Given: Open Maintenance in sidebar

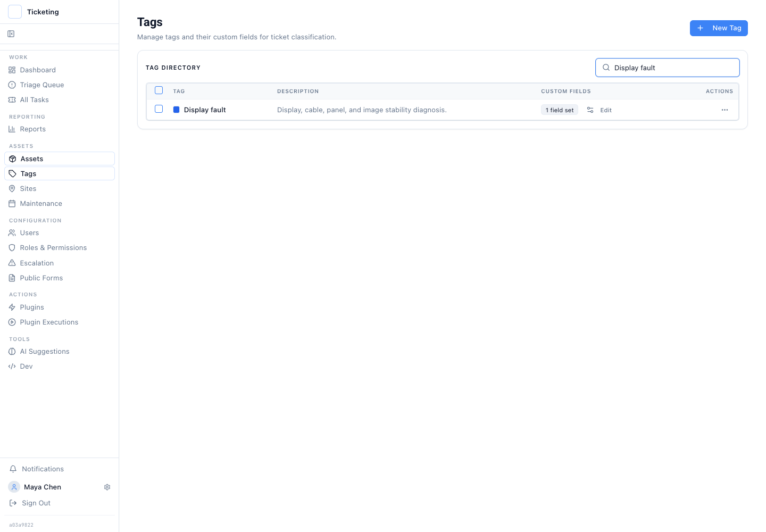Looking at the screenshot, I should pyautogui.click(x=60, y=204).
